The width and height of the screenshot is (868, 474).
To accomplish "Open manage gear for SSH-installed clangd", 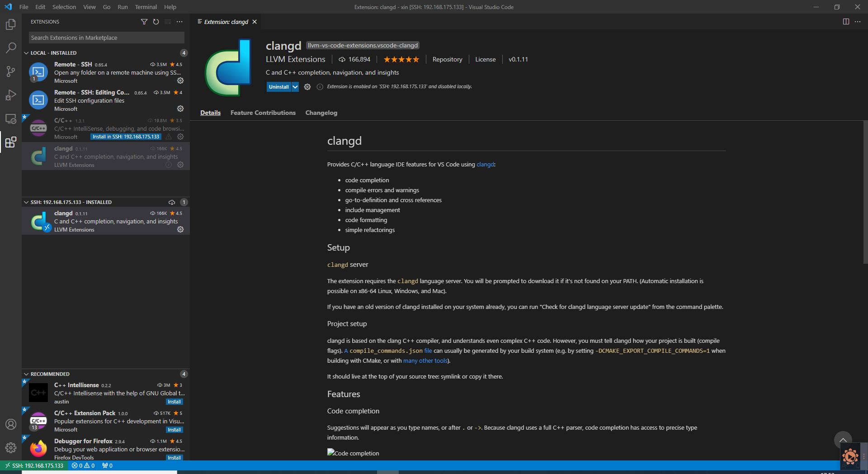I will [x=180, y=229].
